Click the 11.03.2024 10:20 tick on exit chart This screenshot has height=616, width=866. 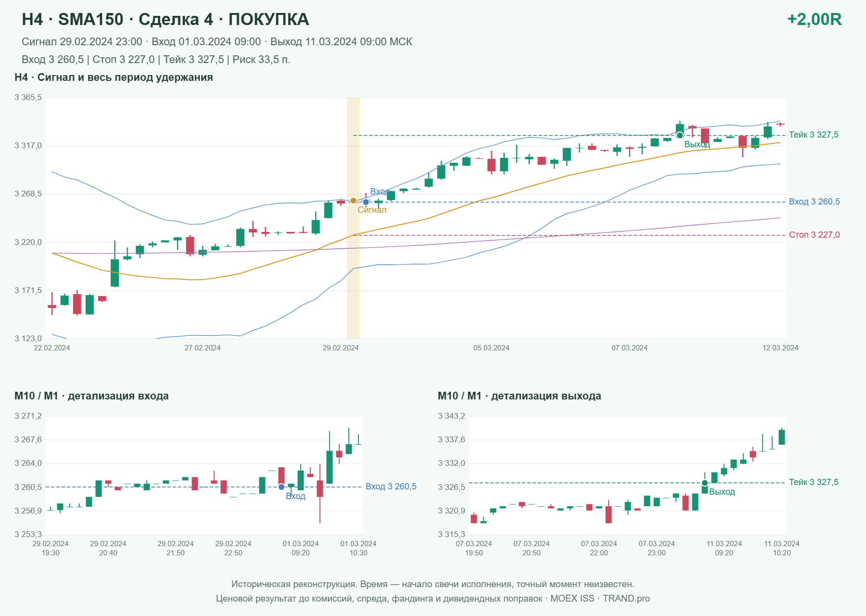click(782, 548)
